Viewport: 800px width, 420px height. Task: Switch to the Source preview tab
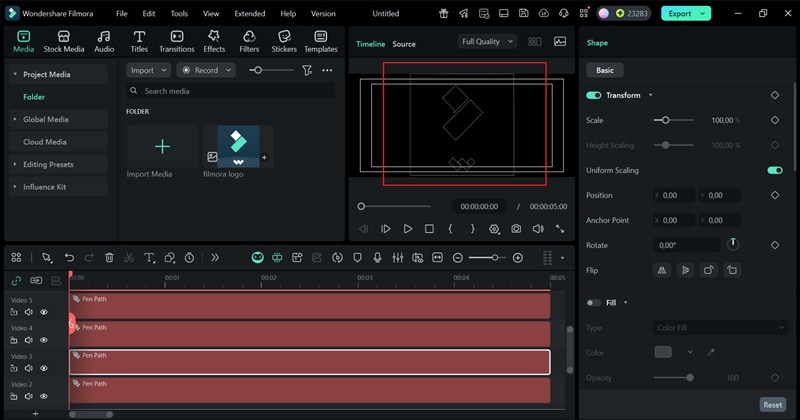pos(404,44)
